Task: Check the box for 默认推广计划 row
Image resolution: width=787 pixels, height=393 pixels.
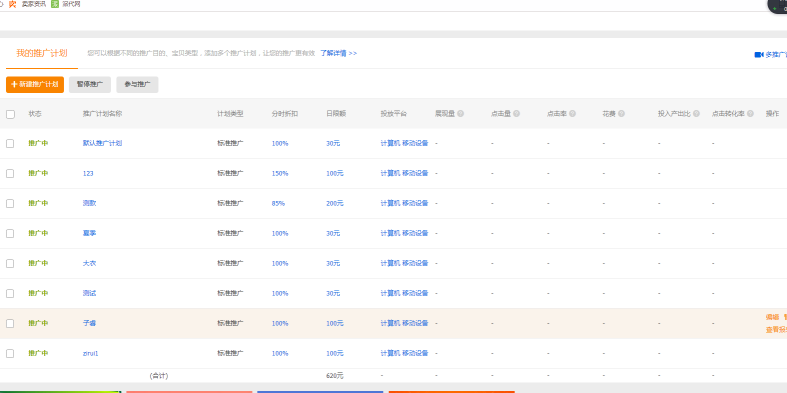Action: [10, 144]
